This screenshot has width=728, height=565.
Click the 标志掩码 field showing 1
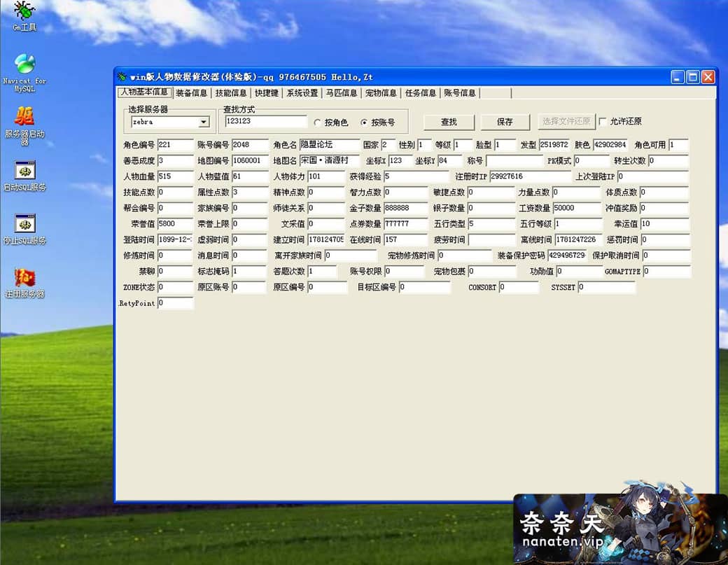249,271
